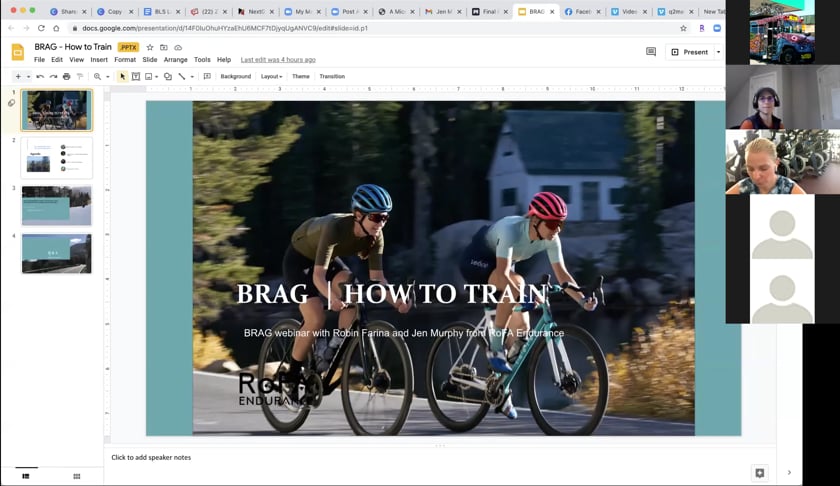The image size is (840, 486).
Task: Select slide 4 thumbnail in filmstrip
Action: (57, 253)
